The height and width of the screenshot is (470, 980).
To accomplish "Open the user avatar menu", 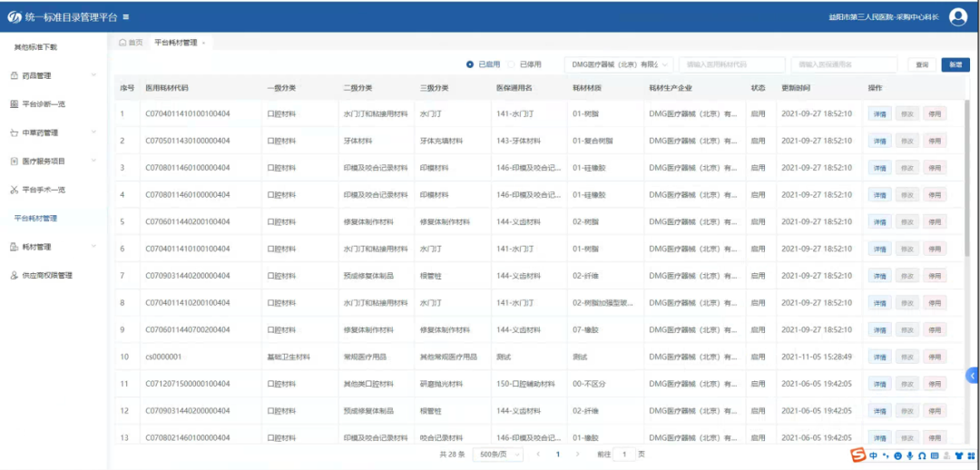I will pos(957,17).
